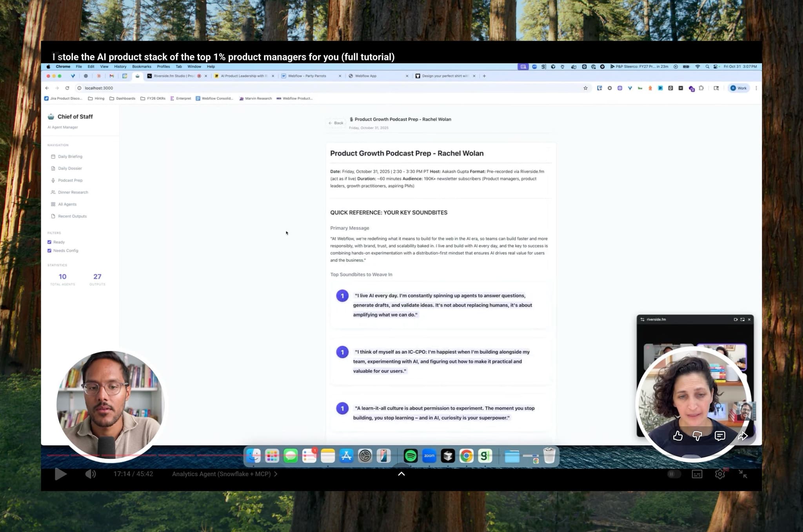
Task: Like the video with thumbs up
Action: pyautogui.click(x=678, y=436)
